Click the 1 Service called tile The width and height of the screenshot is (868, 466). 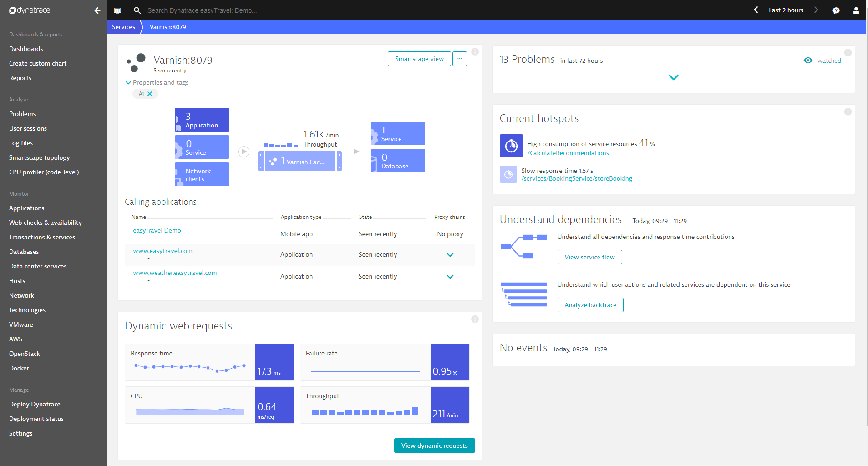398,133
